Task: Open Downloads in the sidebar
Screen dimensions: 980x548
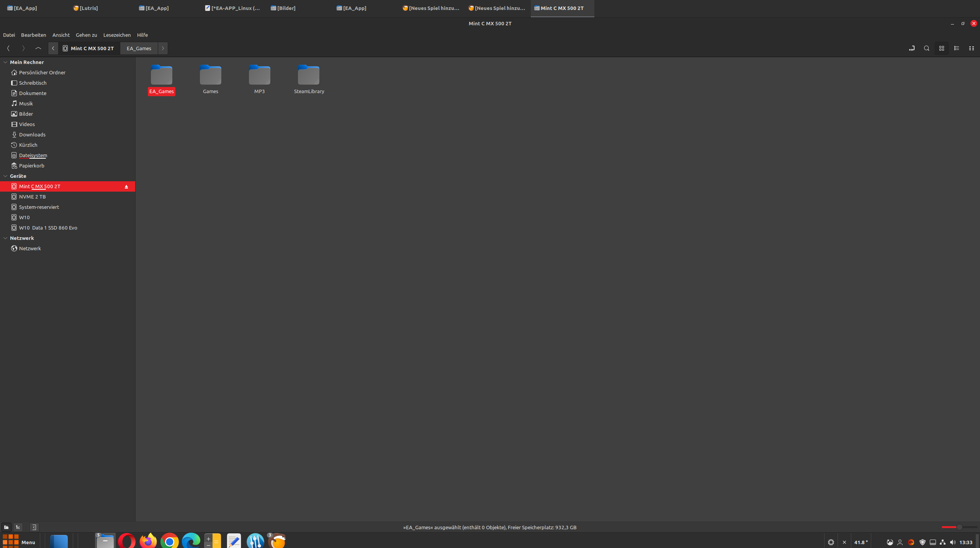Action: tap(32, 135)
